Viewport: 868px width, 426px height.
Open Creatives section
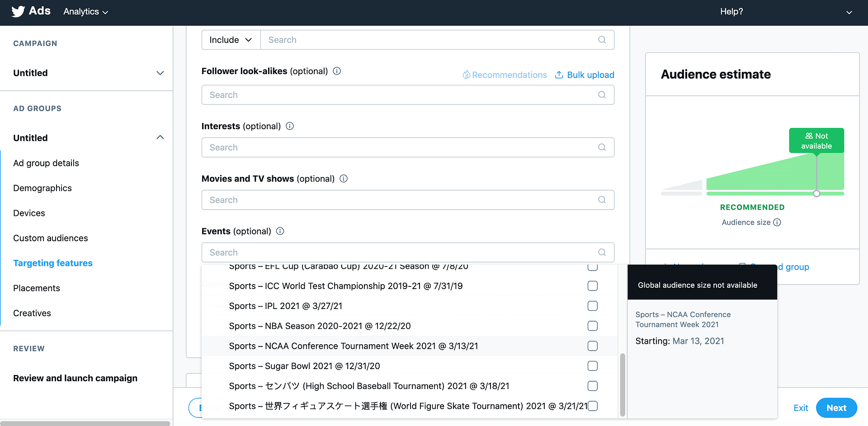click(32, 313)
